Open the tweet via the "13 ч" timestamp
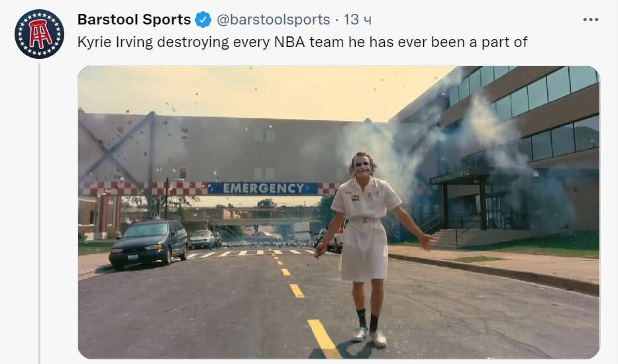The width and height of the screenshot is (618, 364). point(357,19)
